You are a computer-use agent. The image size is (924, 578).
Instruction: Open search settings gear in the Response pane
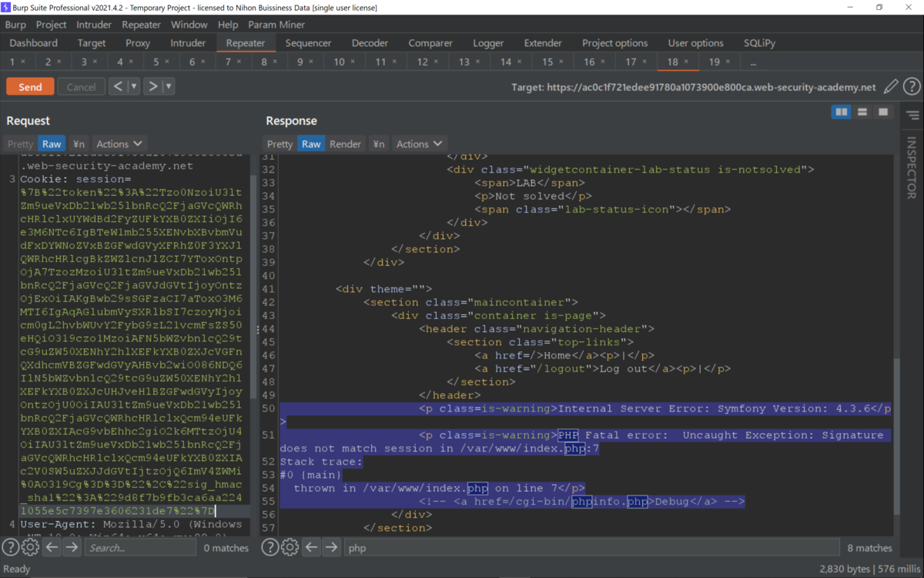click(290, 547)
